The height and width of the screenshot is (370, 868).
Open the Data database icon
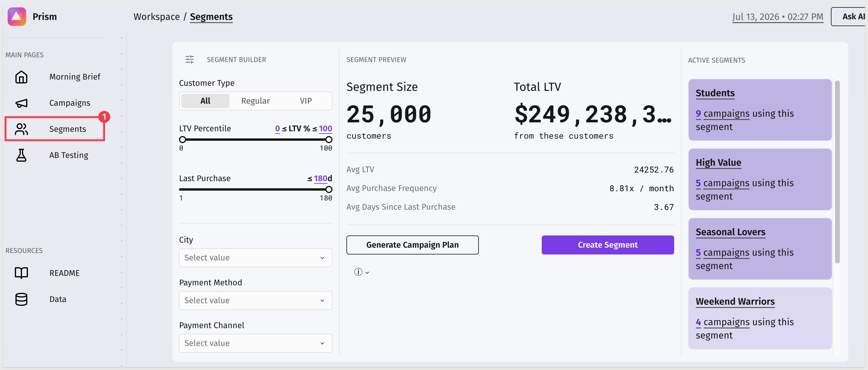coord(21,299)
